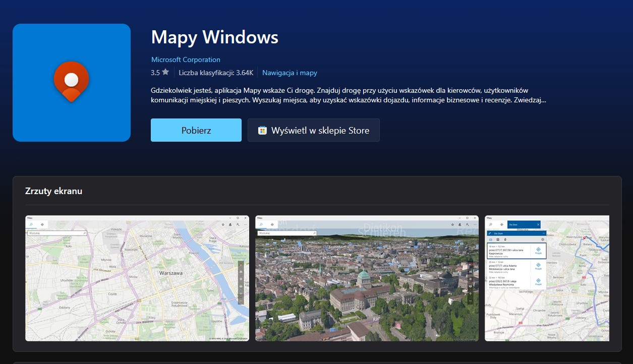The height and width of the screenshot is (364, 633).
Task: Select the walking route mode
Action: [x=505, y=239]
